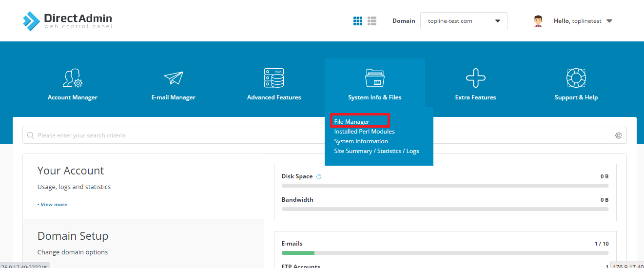Open Advanced Features database icon
The width and height of the screenshot is (644, 268).
[274, 78]
